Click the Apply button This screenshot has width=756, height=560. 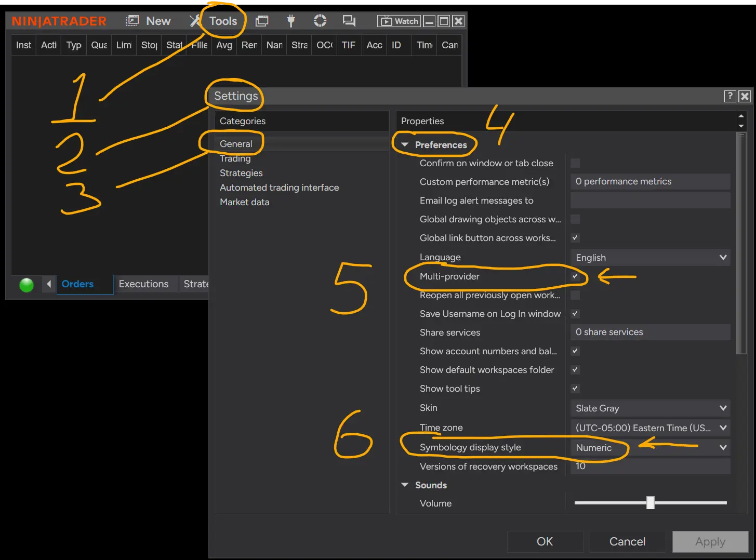(710, 542)
